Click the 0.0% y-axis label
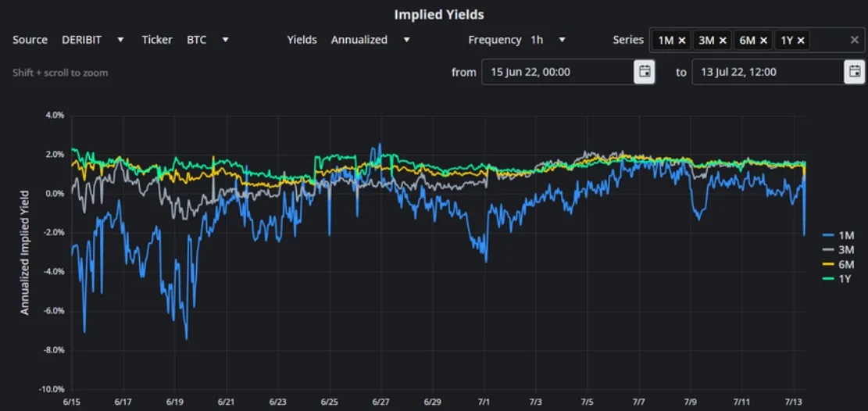This screenshot has height=411, width=868. (55, 194)
